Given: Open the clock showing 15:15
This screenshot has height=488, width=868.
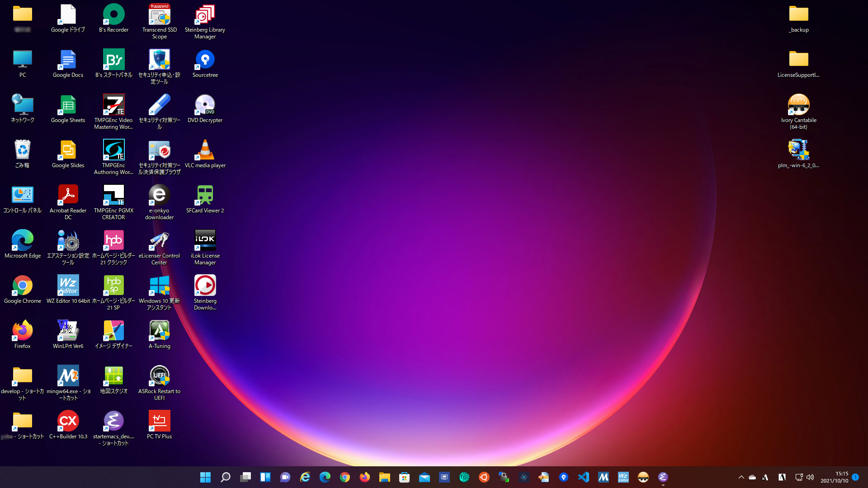Looking at the screenshot, I should click(x=835, y=477).
